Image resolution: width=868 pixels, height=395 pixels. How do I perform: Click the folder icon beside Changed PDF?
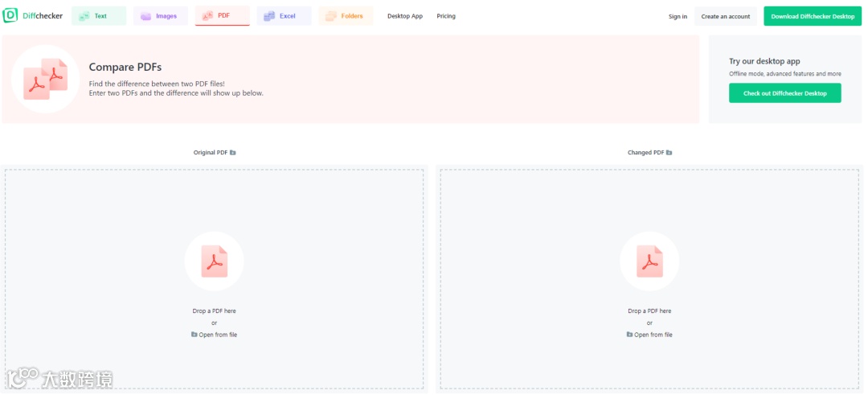pos(669,152)
